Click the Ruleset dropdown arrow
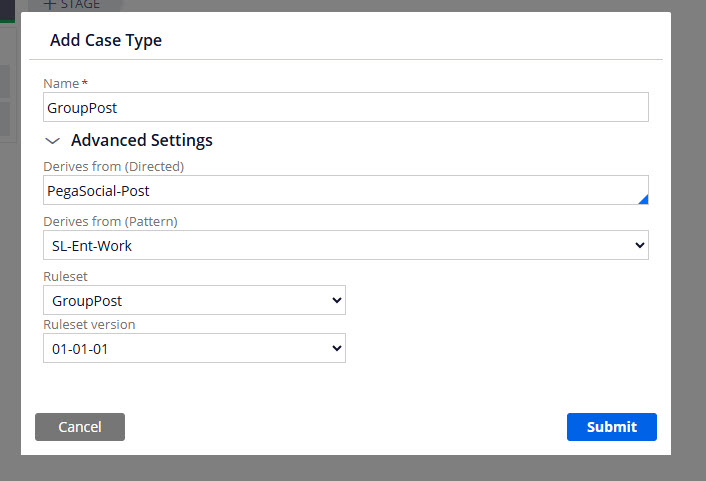706x481 pixels. pos(336,300)
